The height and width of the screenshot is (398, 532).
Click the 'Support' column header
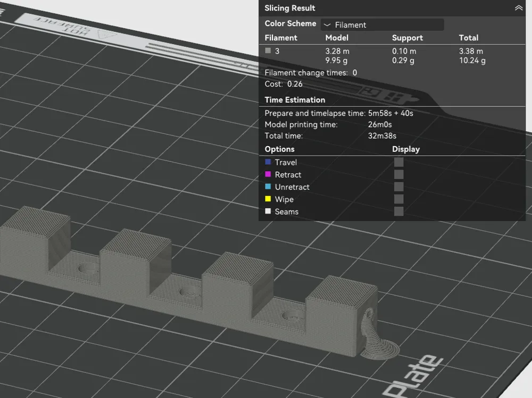(408, 38)
